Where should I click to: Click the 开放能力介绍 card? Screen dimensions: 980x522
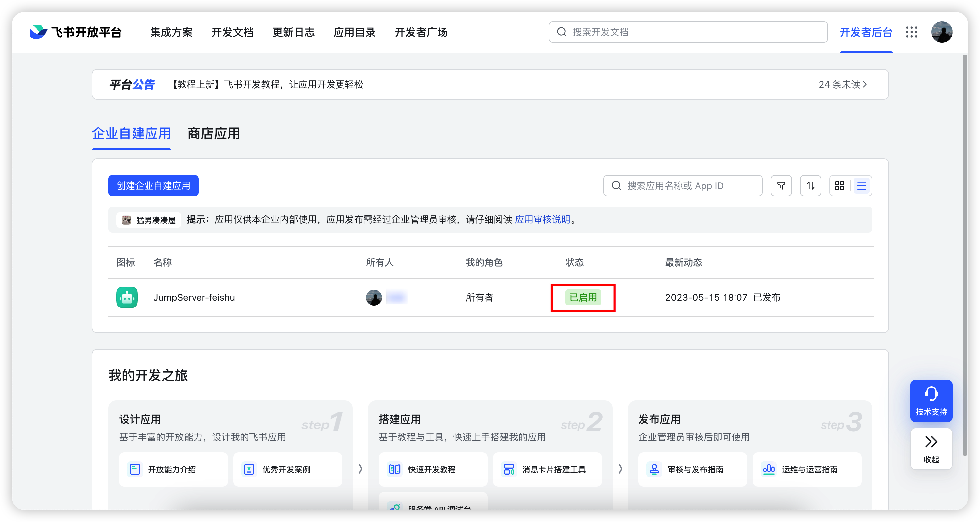click(173, 469)
